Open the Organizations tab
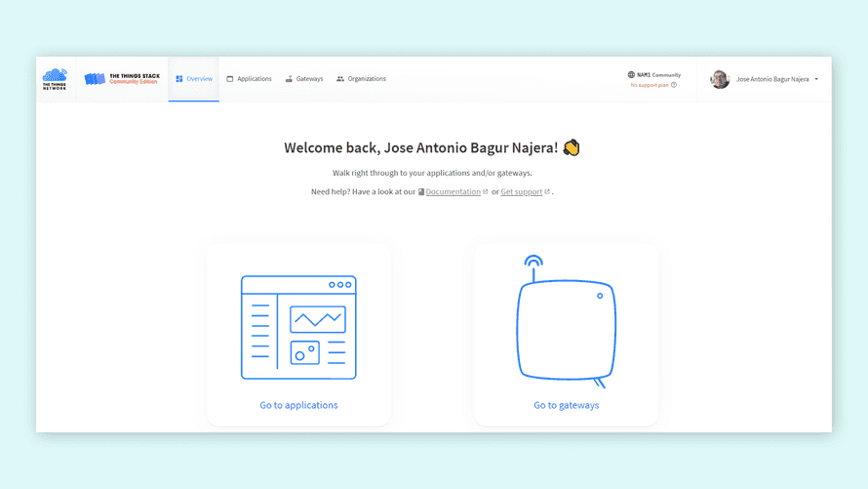This screenshot has width=868, height=489. (x=361, y=79)
